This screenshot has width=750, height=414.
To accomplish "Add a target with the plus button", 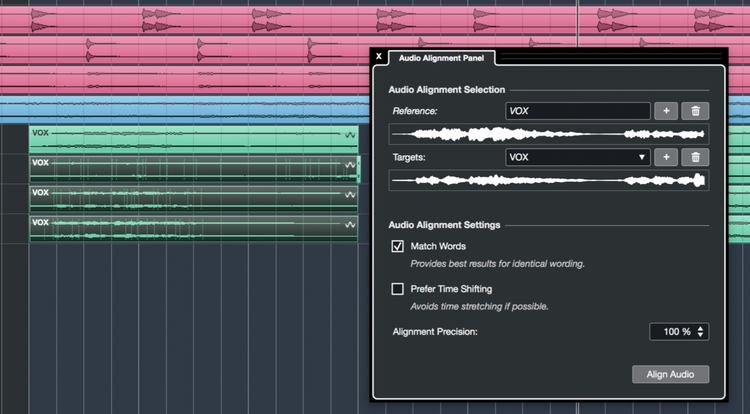I will [x=666, y=157].
